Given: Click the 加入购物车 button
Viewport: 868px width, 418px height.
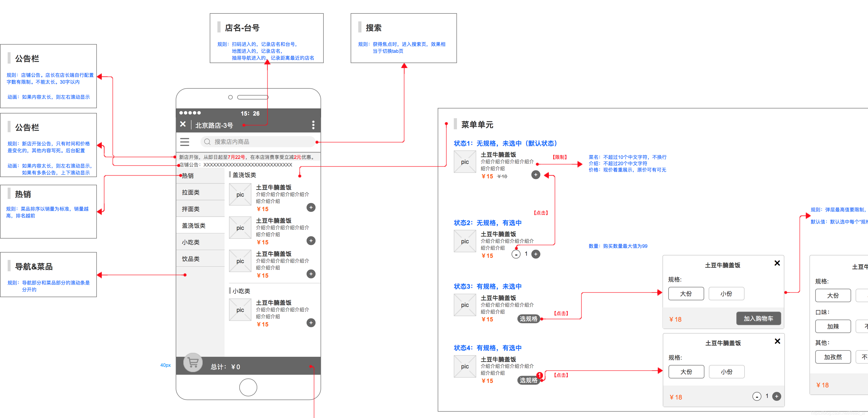Looking at the screenshot, I should [759, 319].
